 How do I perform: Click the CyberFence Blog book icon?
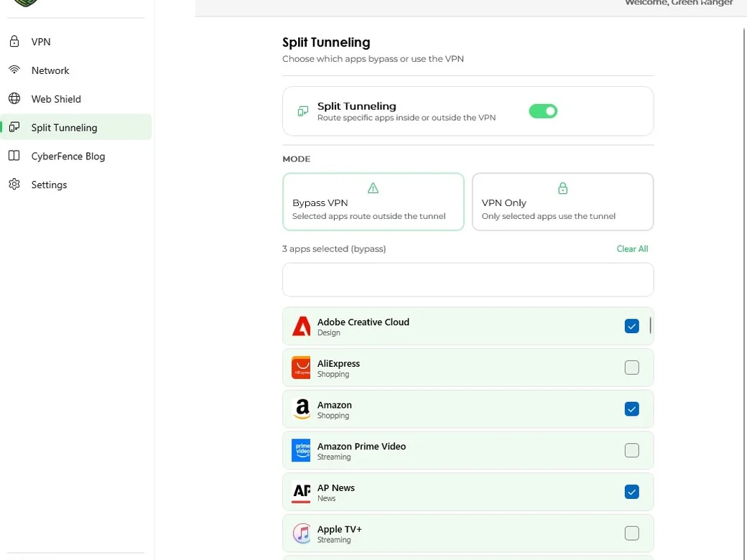click(14, 156)
